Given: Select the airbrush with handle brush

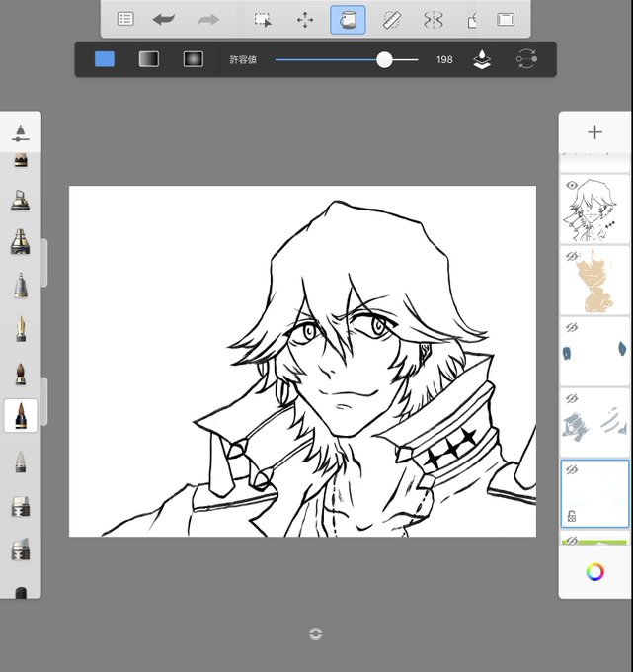Looking at the screenshot, I should [x=20, y=201].
